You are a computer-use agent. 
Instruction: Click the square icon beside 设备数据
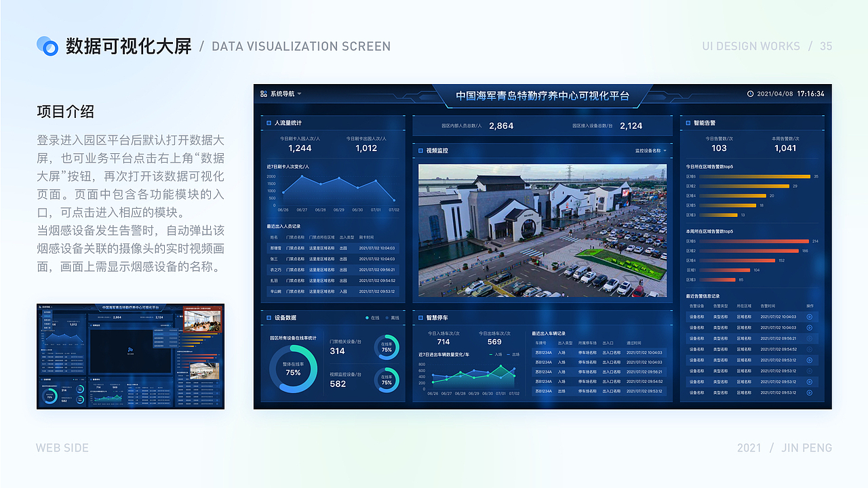(x=268, y=317)
